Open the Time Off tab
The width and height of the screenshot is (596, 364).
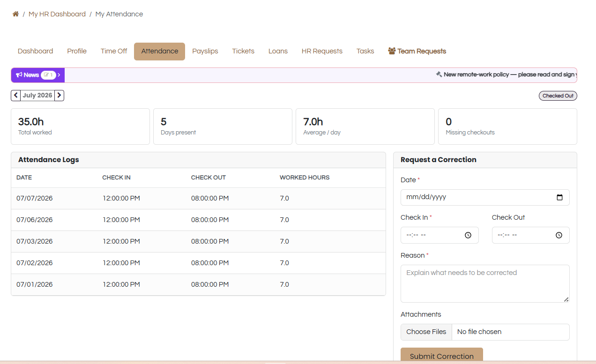pyautogui.click(x=114, y=52)
